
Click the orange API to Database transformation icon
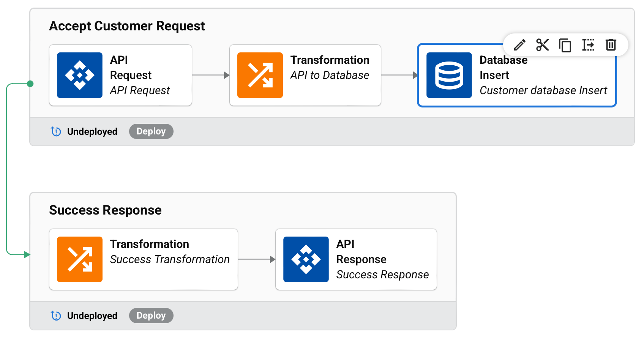(260, 75)
